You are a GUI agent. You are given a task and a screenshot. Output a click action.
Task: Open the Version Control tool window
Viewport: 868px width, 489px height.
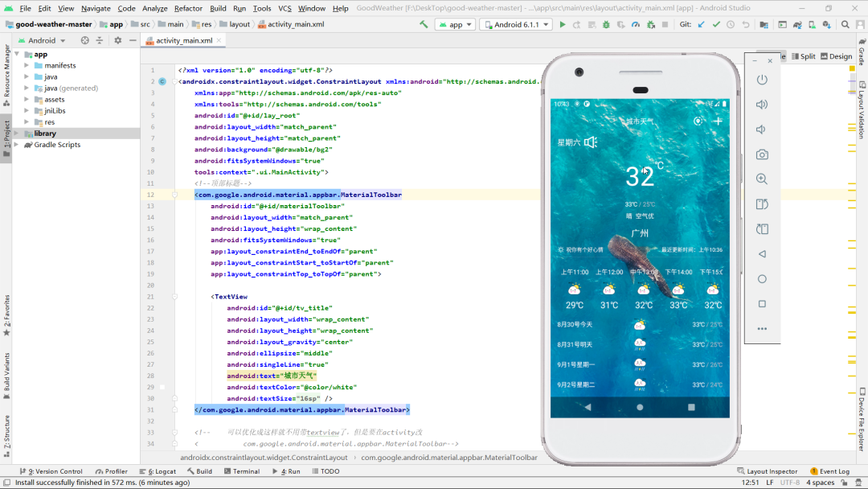[51, 471]
